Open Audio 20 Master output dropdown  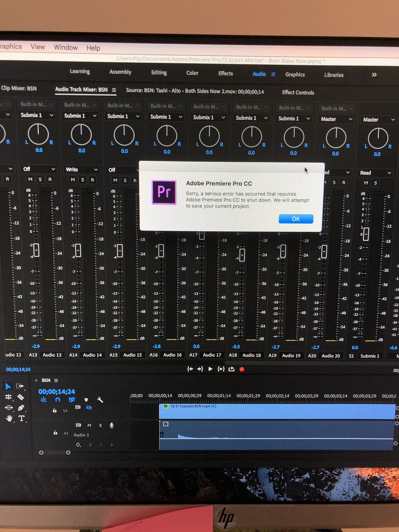336,119
